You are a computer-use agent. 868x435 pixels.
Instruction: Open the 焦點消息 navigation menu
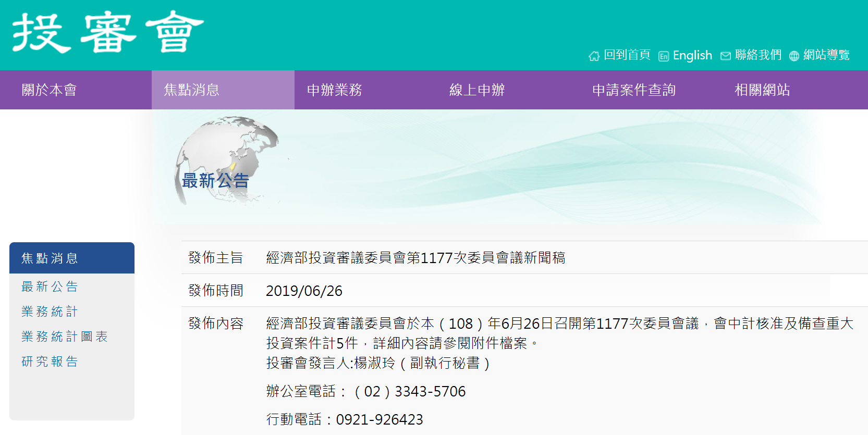coord(223,90)
